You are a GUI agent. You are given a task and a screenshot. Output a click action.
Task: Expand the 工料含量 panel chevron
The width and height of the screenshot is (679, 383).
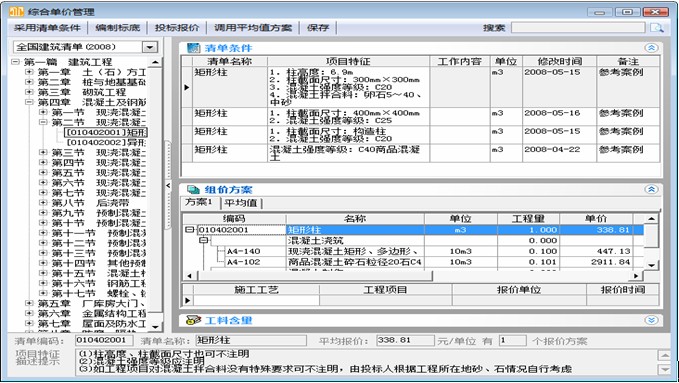pyautogui.click(x=651, y=320)
